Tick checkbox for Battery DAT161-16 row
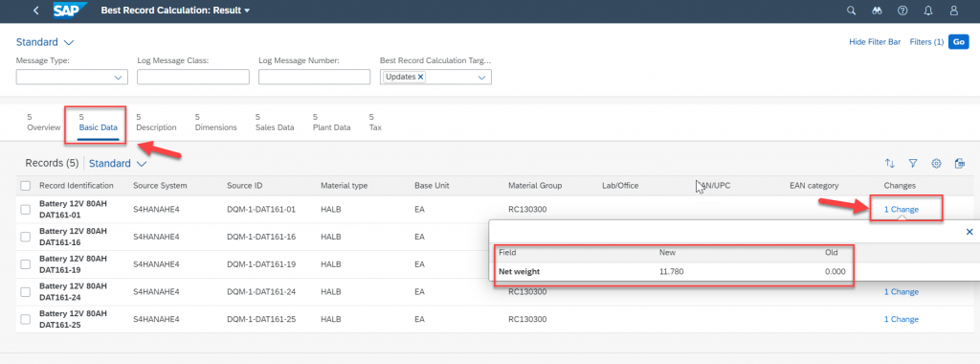Image resolution: width=980 pixels, height=364 pixels. point(26,237)
